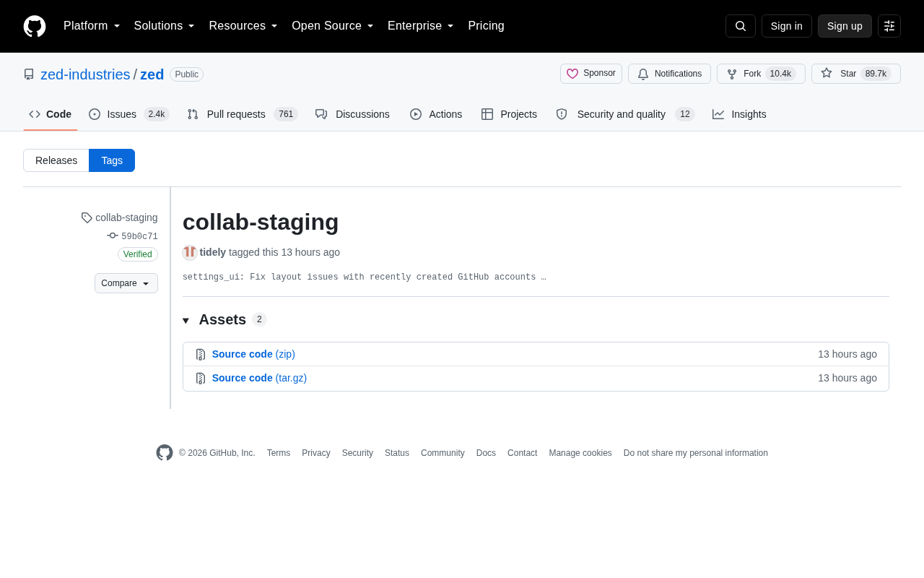Open the Privacy footer link

pyautogui.click(x=316, y=453)
